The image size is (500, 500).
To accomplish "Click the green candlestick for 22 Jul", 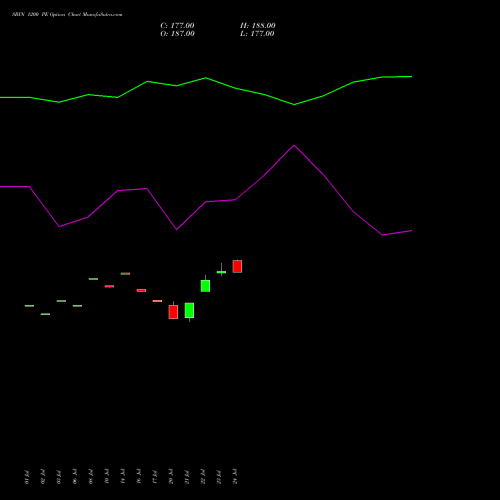I will (205, 286).
